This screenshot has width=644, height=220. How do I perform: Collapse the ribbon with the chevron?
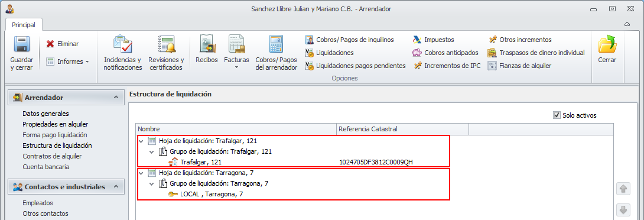pyautogui.click(x=627, y=24)
